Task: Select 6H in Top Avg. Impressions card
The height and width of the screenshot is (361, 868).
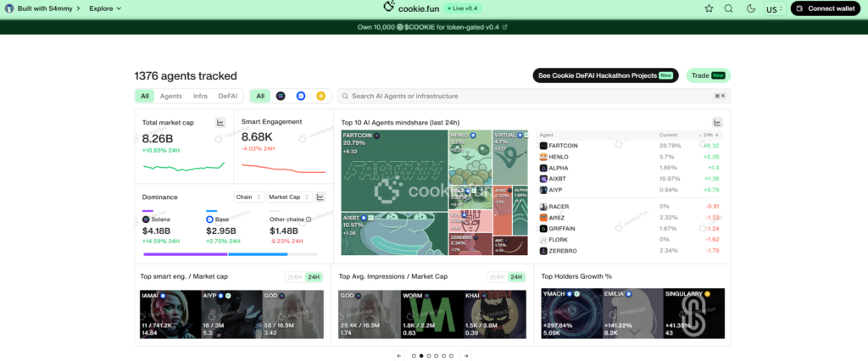Action: click(x=497, y=277)
